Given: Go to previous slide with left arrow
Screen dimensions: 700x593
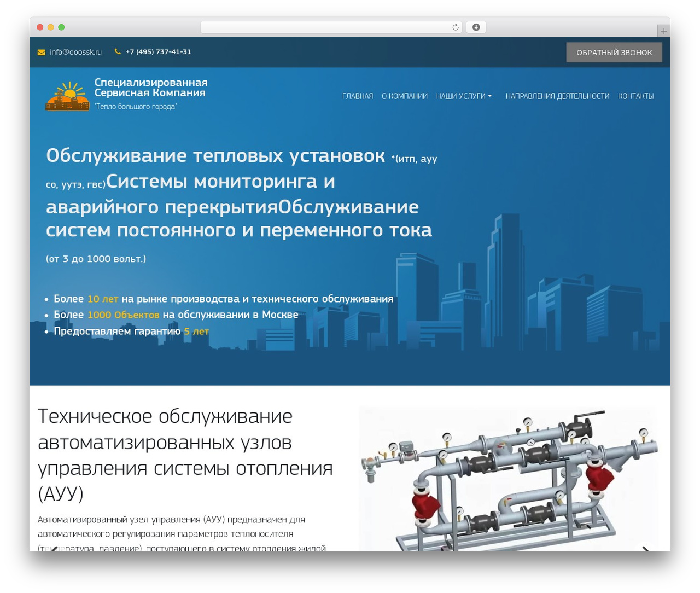Looking at the screenshot, I should coord(55,549).
